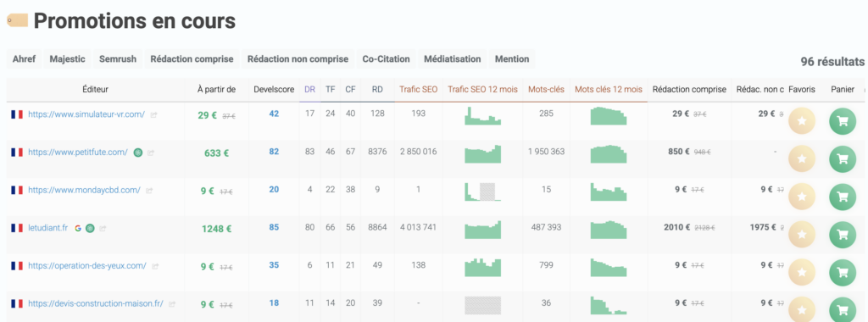Screen dimensions: 868x322
Task: Open the Médiatisation tab
Action: click(x=453, y=58)
